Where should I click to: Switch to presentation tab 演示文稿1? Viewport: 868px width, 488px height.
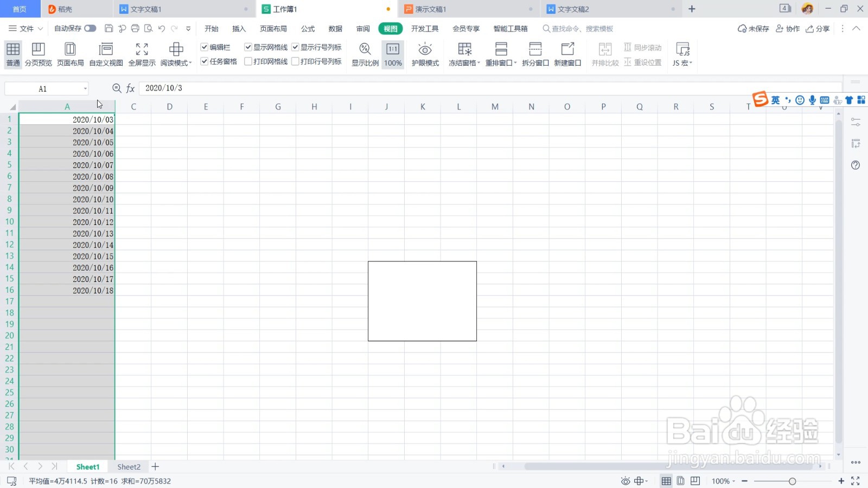[x=469, y=9]
